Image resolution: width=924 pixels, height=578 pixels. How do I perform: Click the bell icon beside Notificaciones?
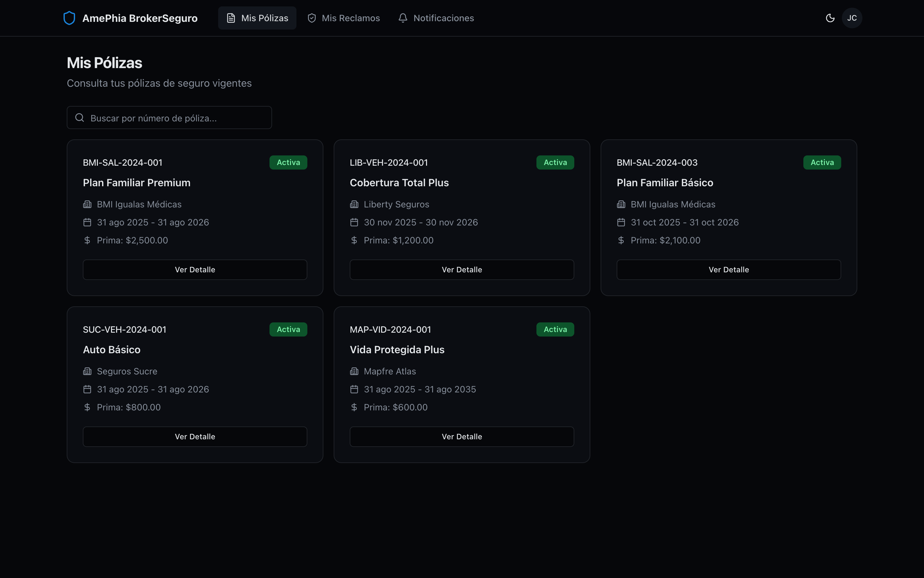tap(403, 18)
